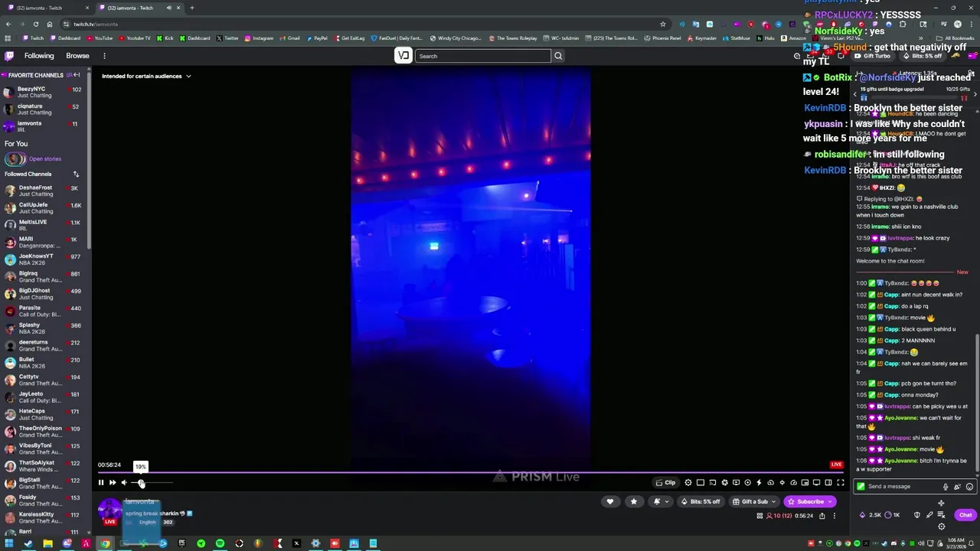Collapse chat panel arrow icon
The height and width of the screenshot is (551, 980).
coord(861,73)
